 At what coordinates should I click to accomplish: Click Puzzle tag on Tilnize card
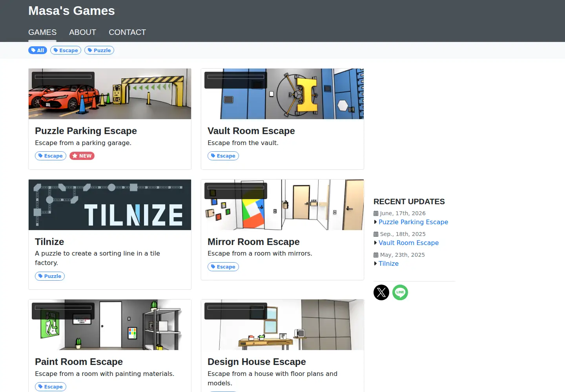(50, 276)
